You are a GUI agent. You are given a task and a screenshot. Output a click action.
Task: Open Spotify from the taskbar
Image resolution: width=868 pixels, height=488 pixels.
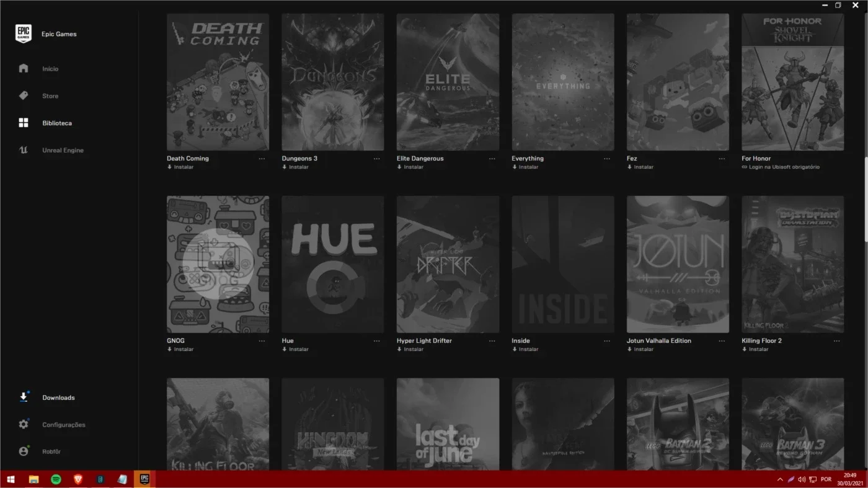coord(56,479)
